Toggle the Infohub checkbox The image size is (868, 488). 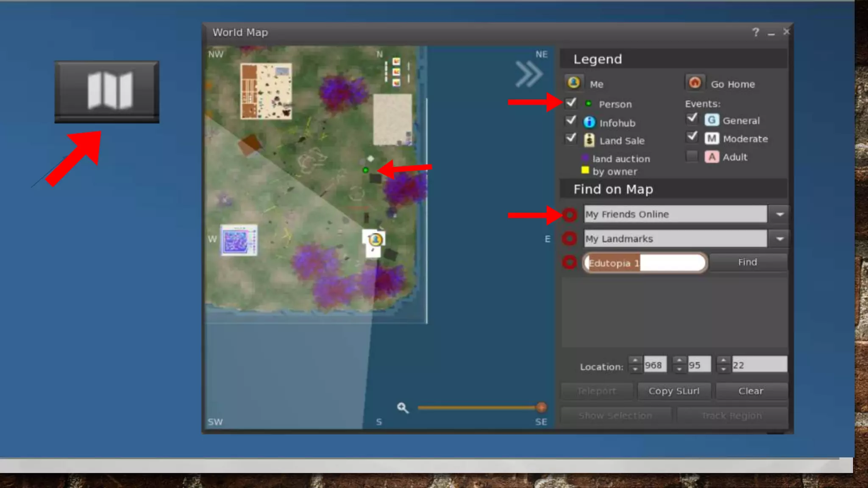click(571, 121)
